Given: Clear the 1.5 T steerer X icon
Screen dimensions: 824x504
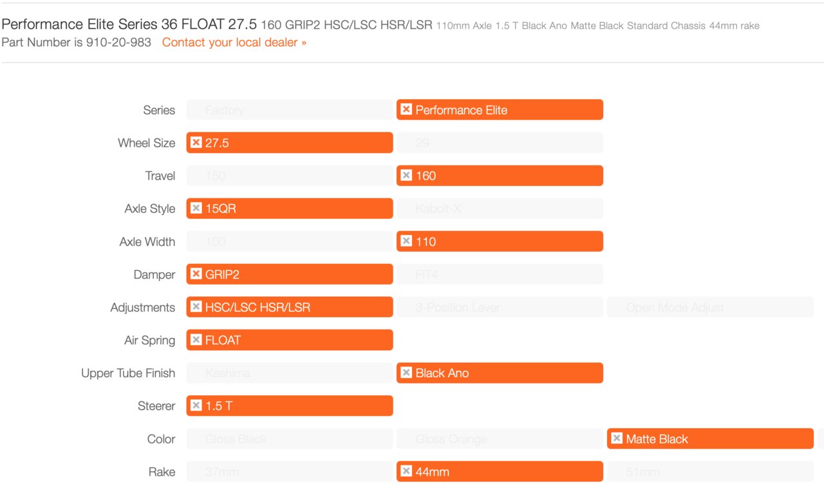Looking at the screenshot, I should point(196,406).
